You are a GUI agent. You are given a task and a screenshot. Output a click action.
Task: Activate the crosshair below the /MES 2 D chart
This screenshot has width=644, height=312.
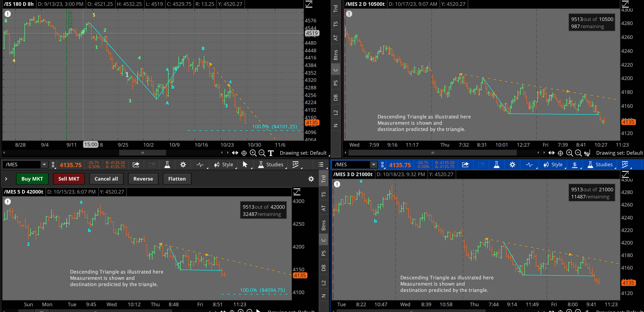point(561,153)
